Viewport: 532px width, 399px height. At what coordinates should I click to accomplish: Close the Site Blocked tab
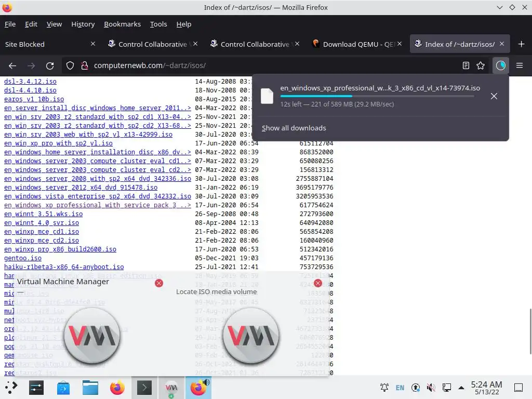tap(93, 44)
